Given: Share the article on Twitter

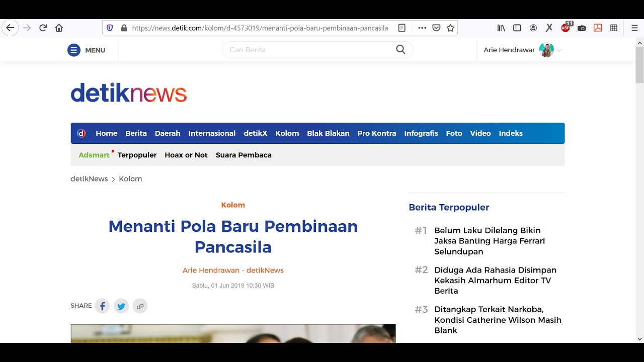Looking at the screenshot, I should [x=121, y=306].
